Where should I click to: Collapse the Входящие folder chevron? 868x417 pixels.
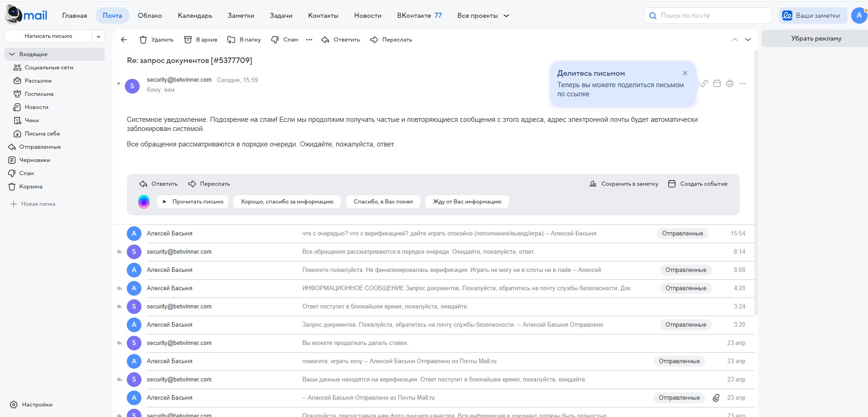click(12, 54)
